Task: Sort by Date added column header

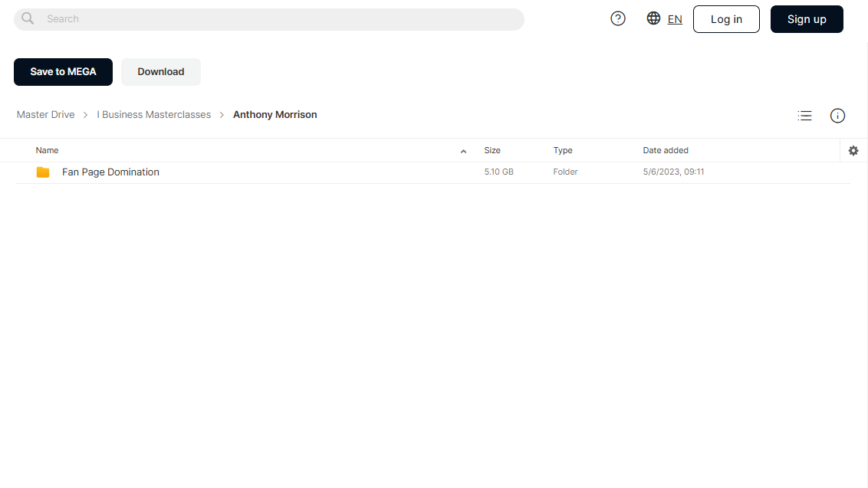Action: point(666,150)
